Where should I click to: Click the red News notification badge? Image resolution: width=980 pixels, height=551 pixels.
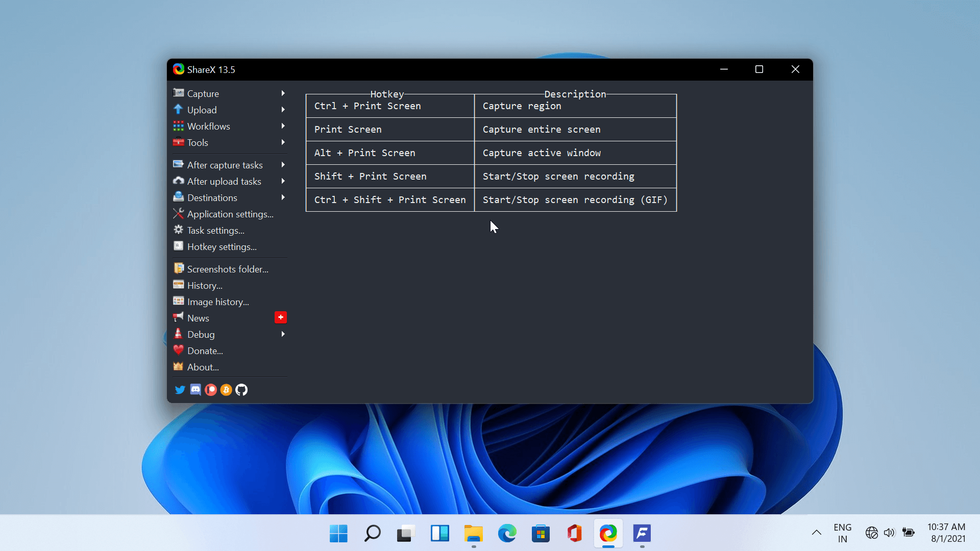[x=280, y=317]
